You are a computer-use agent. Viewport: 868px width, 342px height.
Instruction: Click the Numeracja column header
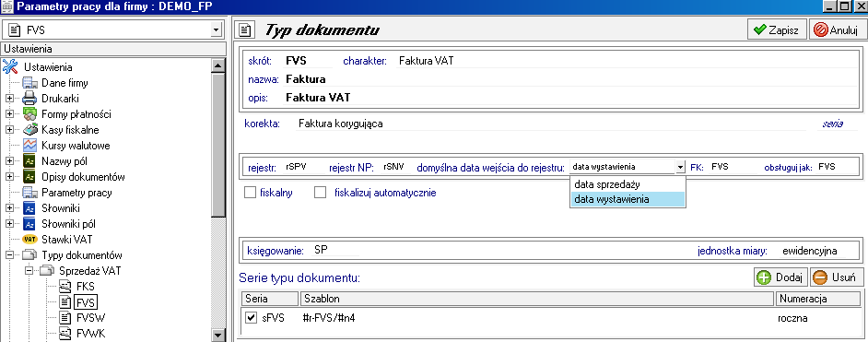[x=818, y=299]
